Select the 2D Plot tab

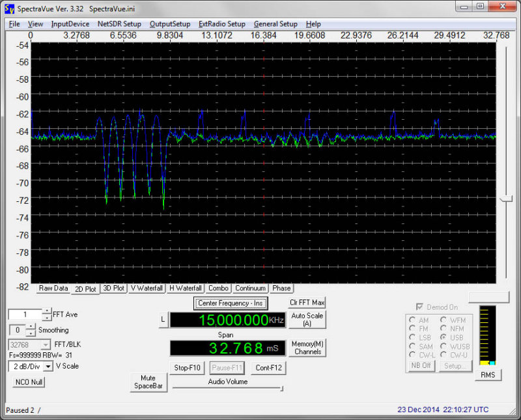pyautogui.click(x=85, y=288)
